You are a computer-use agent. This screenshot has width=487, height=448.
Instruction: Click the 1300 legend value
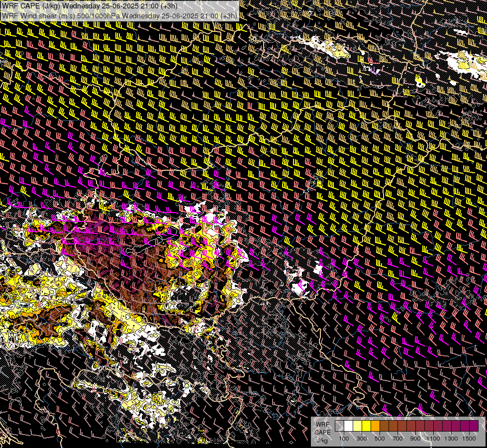coord(451,439)
